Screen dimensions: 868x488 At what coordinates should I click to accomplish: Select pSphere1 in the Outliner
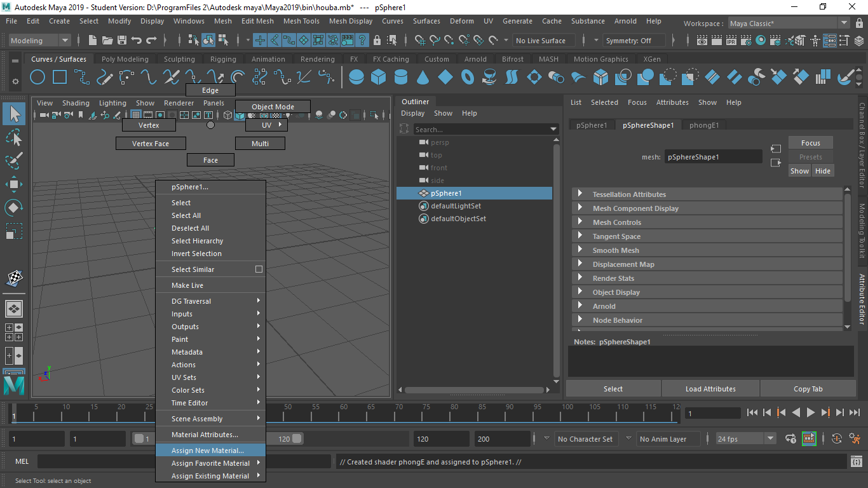[x=474, y=193]
